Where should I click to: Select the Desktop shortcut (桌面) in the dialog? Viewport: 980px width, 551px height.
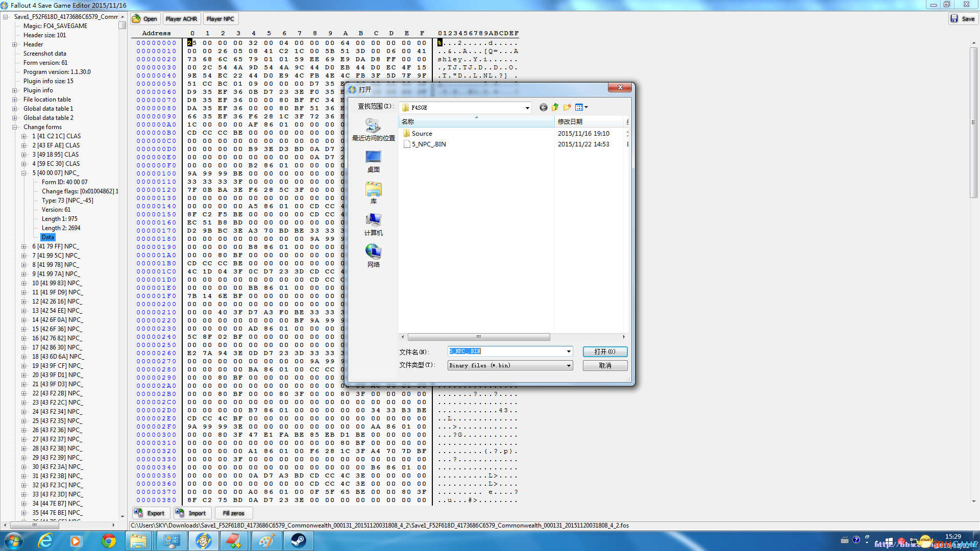373,161
